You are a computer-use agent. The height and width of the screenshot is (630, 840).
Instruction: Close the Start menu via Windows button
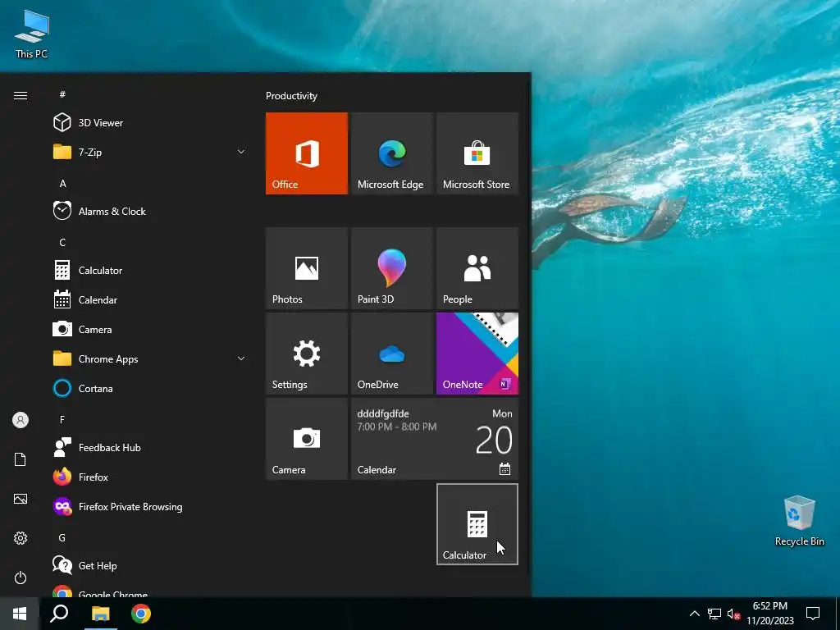coord(20,614)
